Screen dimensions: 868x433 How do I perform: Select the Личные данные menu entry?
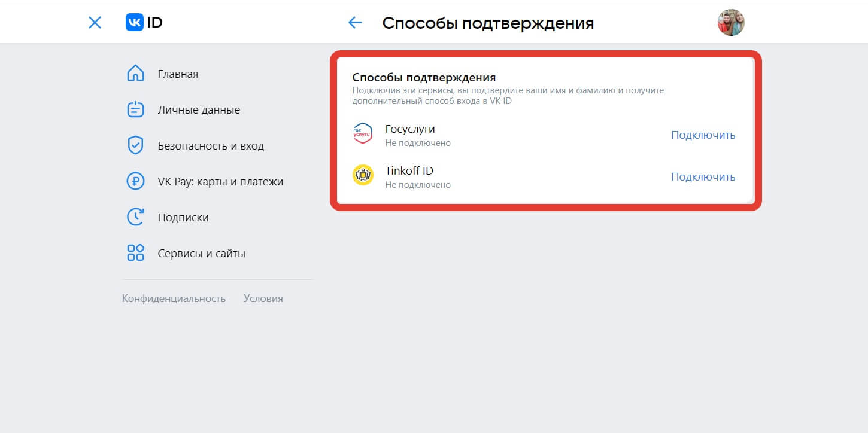(199, 109)
